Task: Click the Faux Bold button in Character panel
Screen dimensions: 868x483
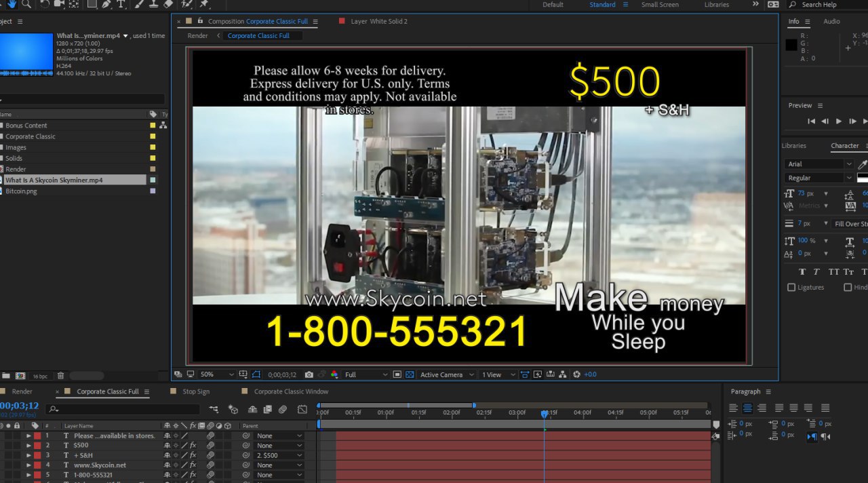Action: [802, 271]
